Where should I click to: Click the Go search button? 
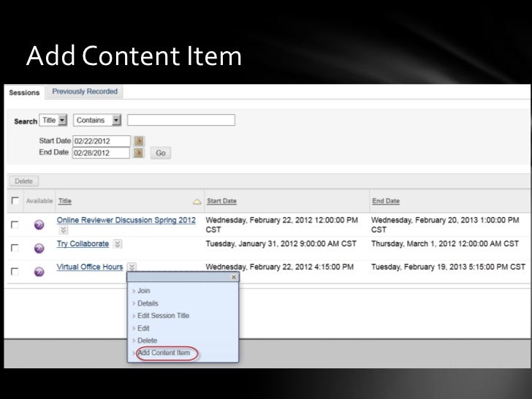click(161, 153)
